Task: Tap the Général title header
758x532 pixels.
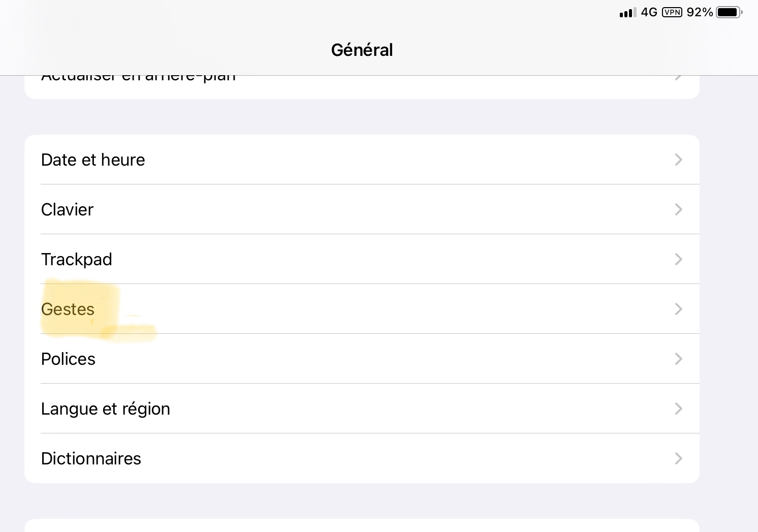Action: point(362,50)
